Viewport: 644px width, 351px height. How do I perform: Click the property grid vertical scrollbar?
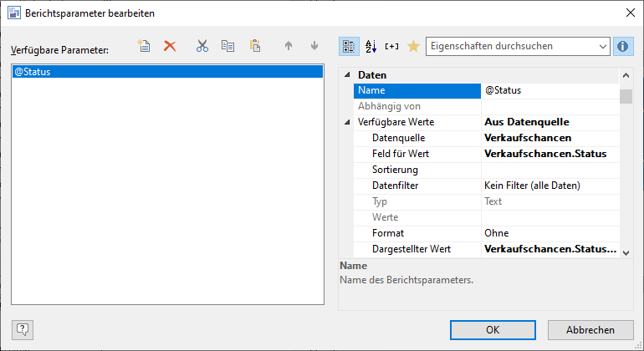pos(626,167)
